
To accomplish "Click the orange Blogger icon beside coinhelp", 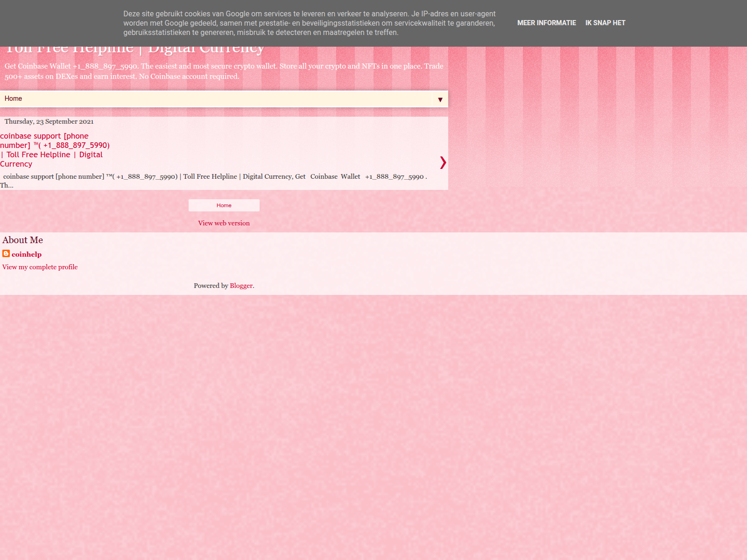I will (6, 253).
